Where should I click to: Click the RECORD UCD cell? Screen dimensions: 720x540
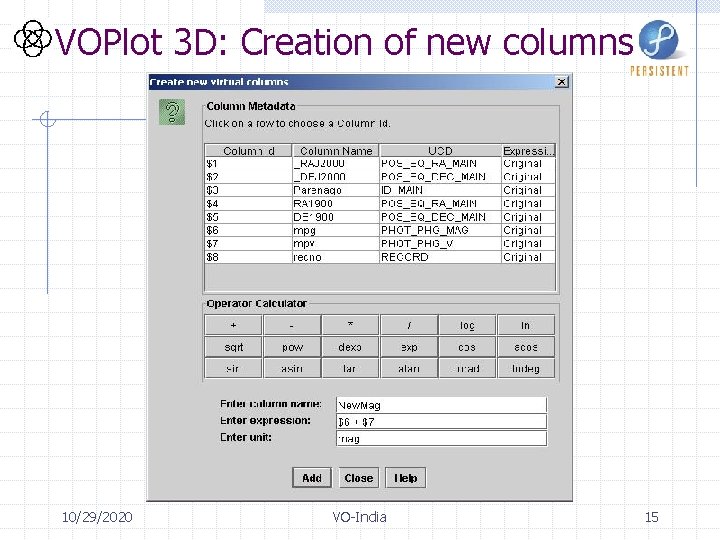440,257
